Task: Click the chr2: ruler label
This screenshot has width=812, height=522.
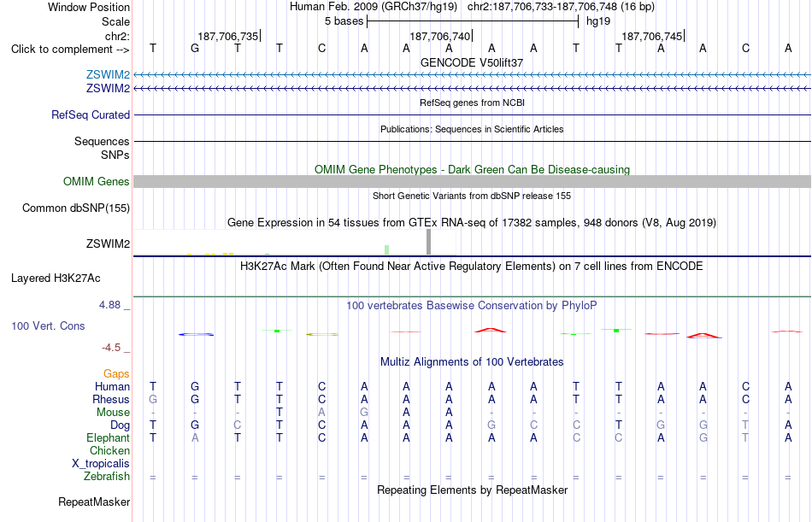Action: pyautogui.click(x=117, y=36)
